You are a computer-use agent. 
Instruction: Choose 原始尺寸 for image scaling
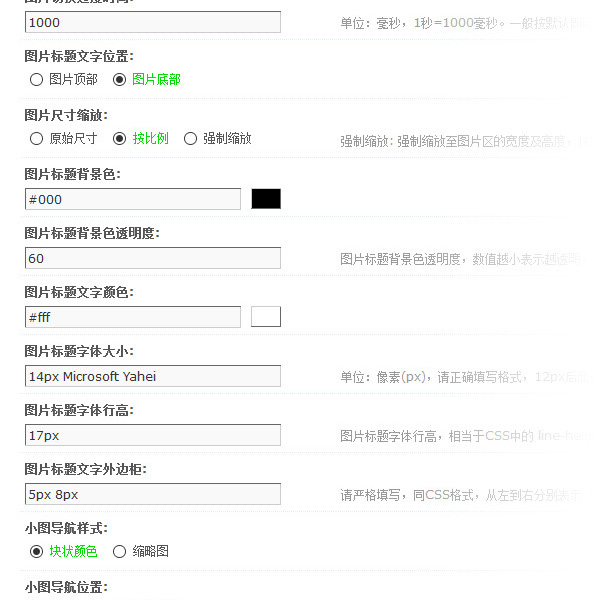point(37,139)
